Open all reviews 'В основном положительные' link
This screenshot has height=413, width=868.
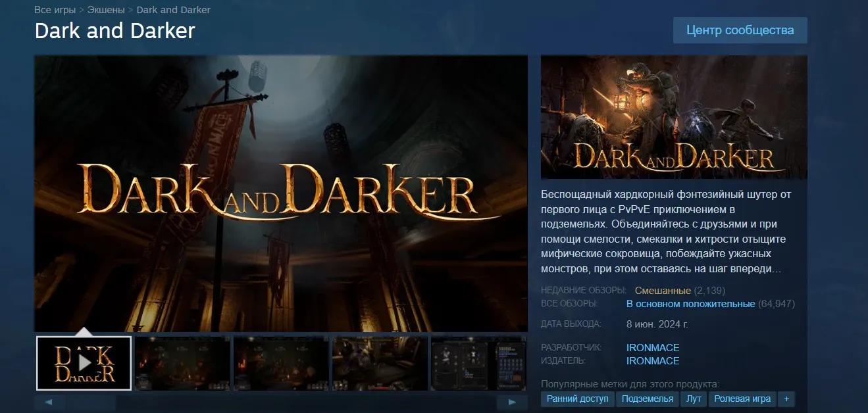pyautogui.click(x=691, y=304)
